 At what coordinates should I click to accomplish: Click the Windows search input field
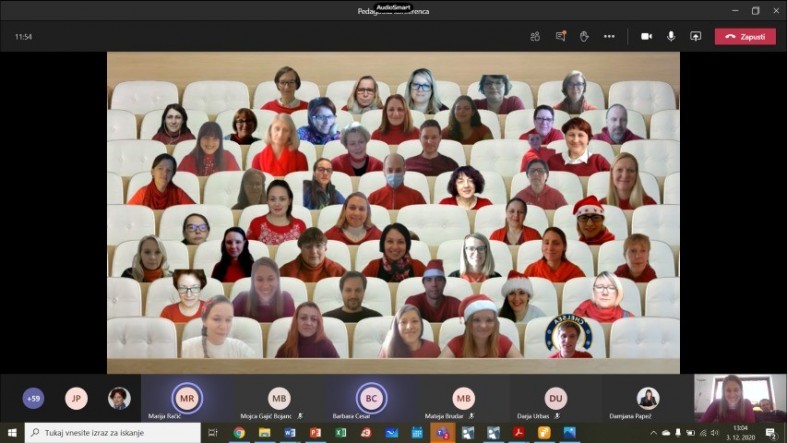click(110, 433)
